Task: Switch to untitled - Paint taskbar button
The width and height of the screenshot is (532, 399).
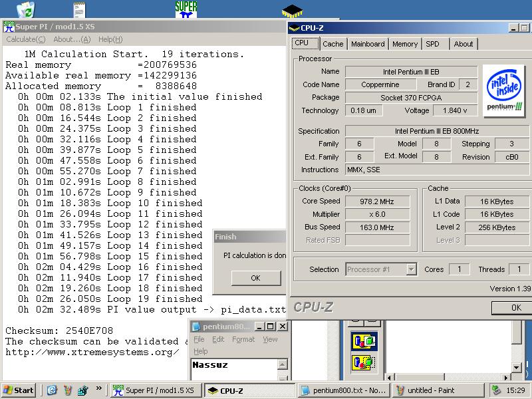Action: pyautogui.click(x=438, y=390)
